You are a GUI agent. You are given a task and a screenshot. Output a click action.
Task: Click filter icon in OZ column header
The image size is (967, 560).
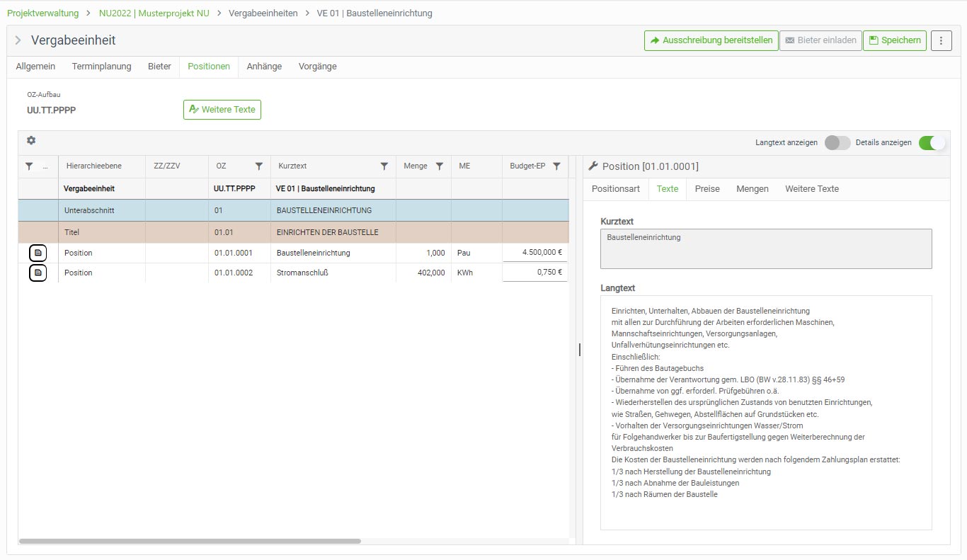point(259,166)
